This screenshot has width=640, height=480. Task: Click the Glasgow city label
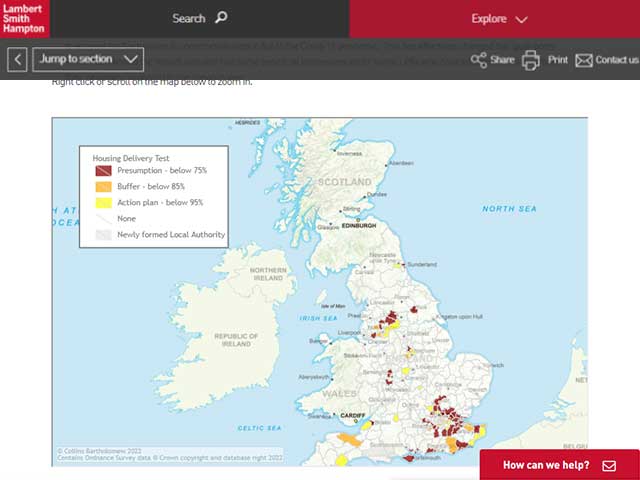pos(328,227)
